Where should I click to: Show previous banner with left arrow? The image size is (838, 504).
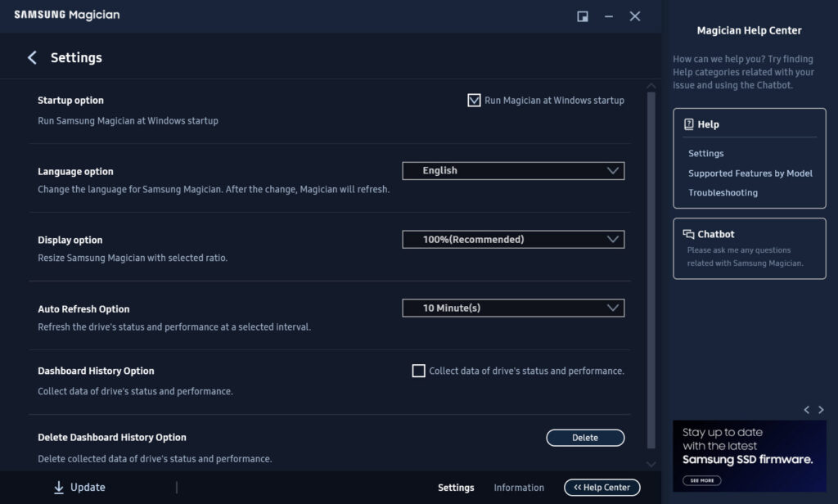coord(806,410)
